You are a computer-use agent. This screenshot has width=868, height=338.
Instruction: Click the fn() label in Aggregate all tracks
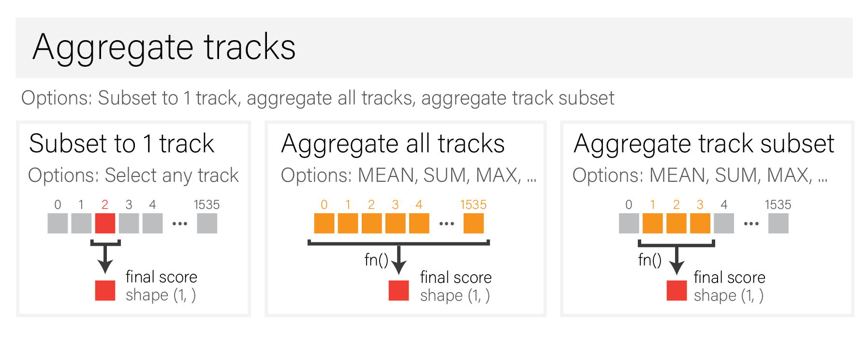pos(376,260)
